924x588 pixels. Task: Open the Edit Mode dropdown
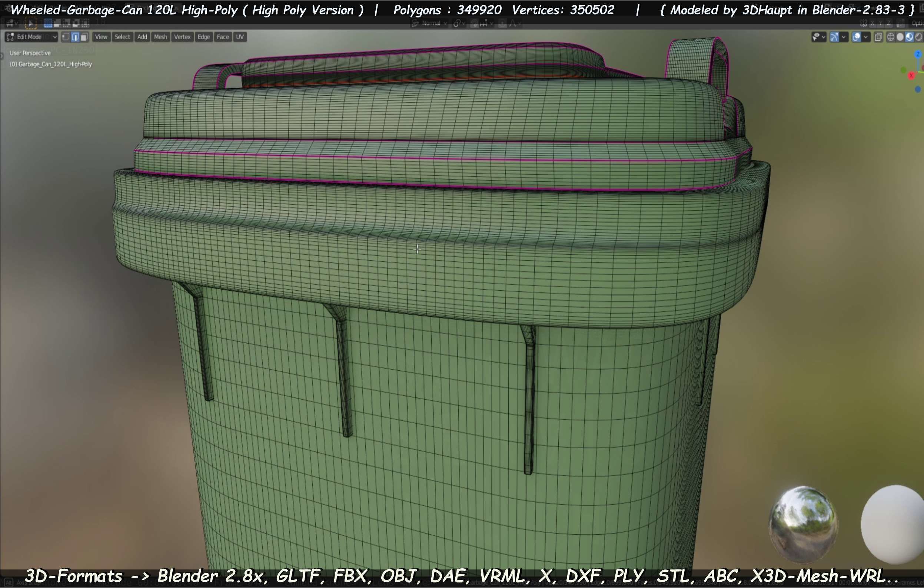tap(31, 37)
